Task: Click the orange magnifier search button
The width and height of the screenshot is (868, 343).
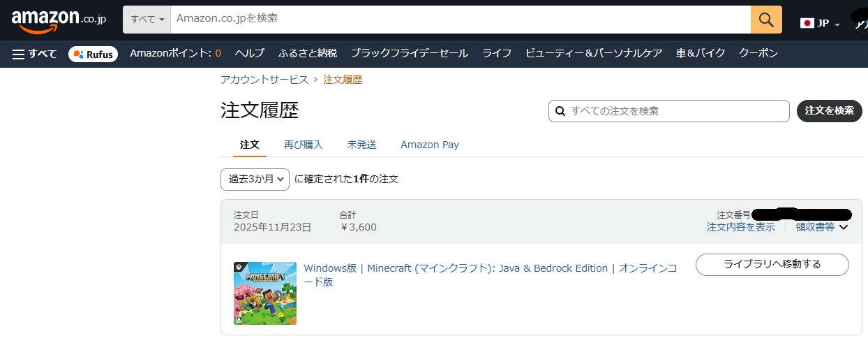Action: [766, 20]
